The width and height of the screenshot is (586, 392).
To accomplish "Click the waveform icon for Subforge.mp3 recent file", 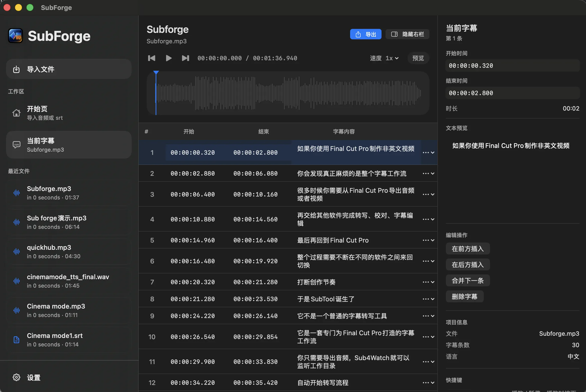I will 16,193.
